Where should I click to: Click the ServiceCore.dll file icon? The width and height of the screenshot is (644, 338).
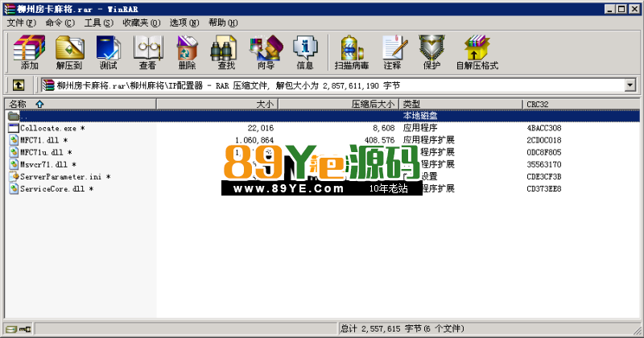pyautogui.click(x=14, y=189)
